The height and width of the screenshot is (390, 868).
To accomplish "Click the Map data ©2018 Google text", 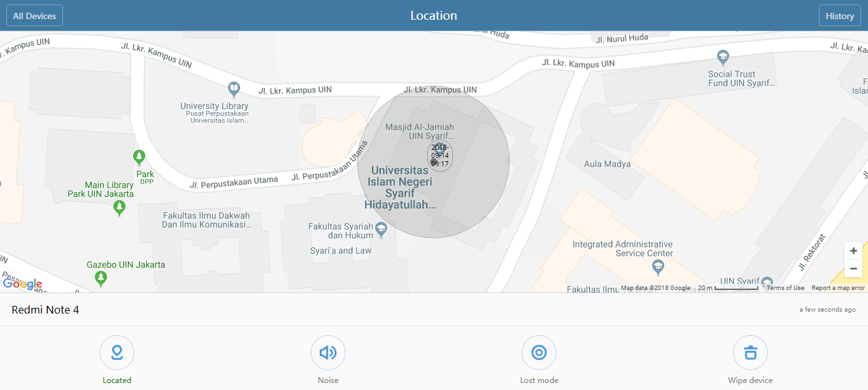I will (x=655, y=288).
